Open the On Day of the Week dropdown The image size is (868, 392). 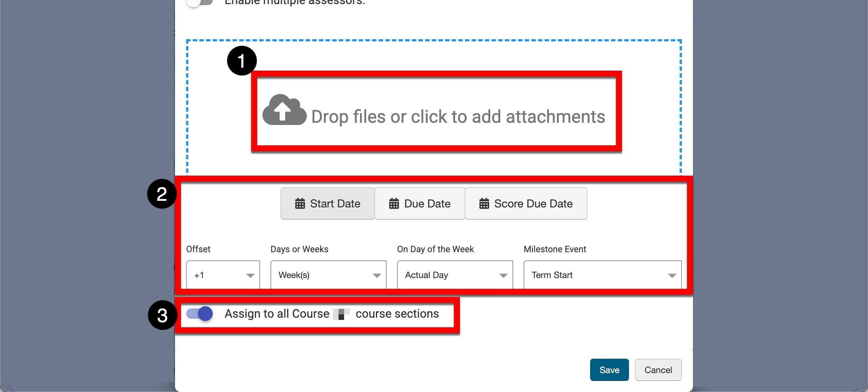click(455, 275)
